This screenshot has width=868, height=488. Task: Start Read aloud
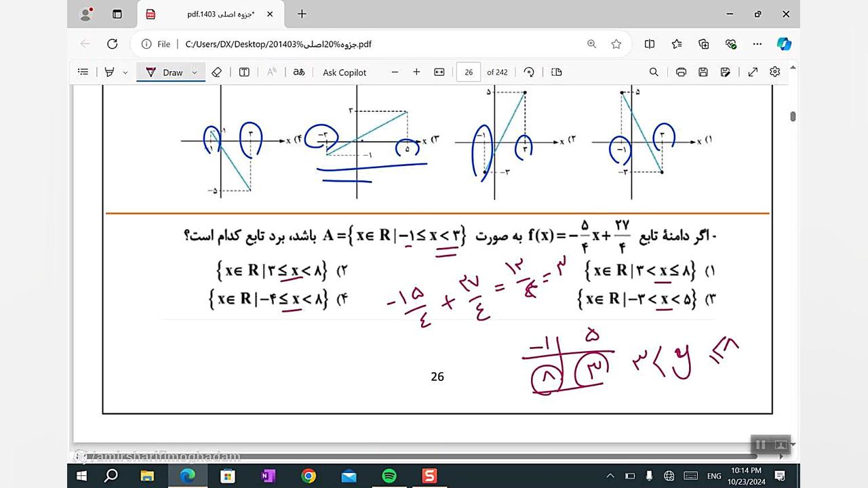point(271,72)
